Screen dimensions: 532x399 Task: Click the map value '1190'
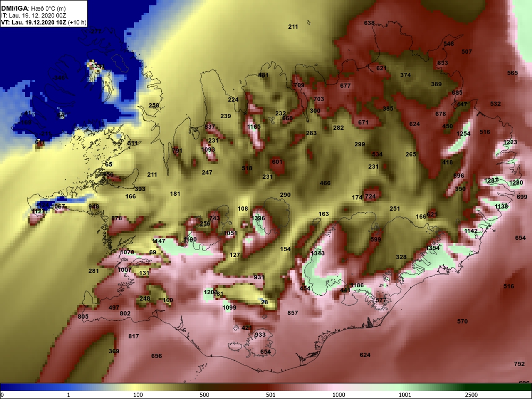coord(190,239)
